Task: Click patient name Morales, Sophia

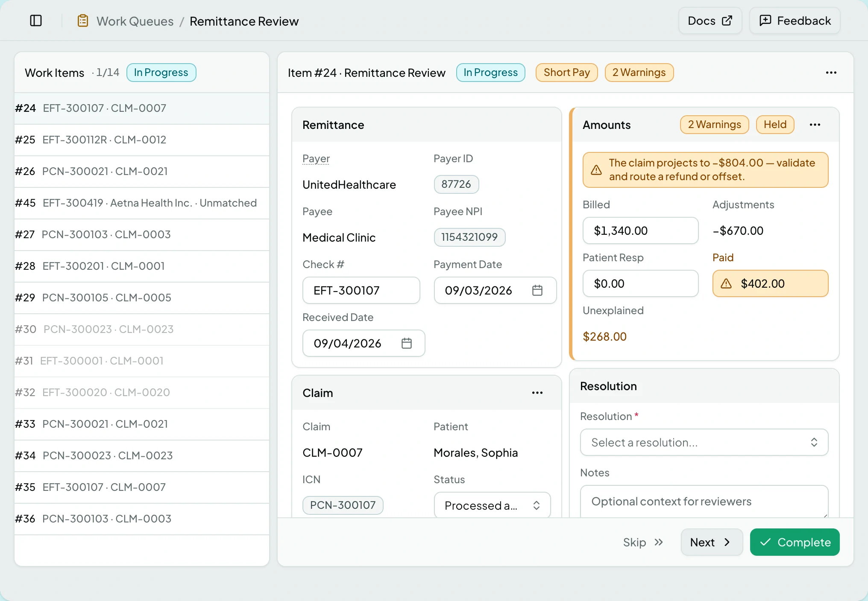Action: tap(476, 453)
